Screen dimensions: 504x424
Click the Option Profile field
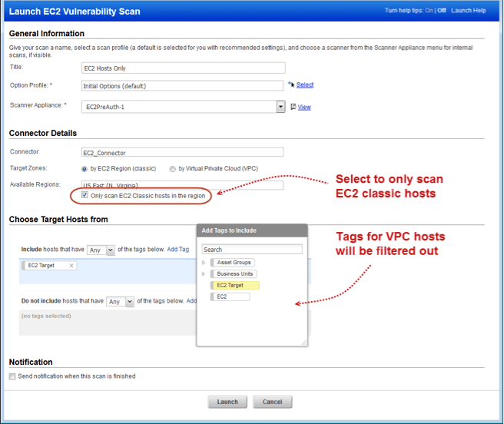182,86
